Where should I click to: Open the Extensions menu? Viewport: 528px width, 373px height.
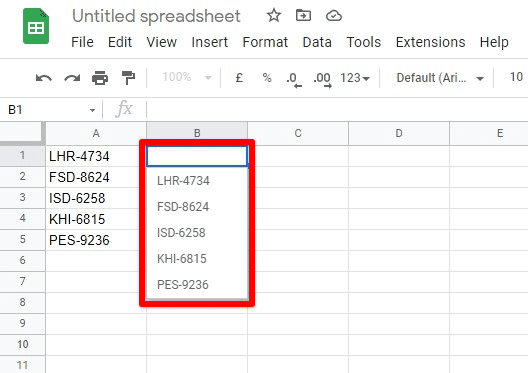[430, 42]
